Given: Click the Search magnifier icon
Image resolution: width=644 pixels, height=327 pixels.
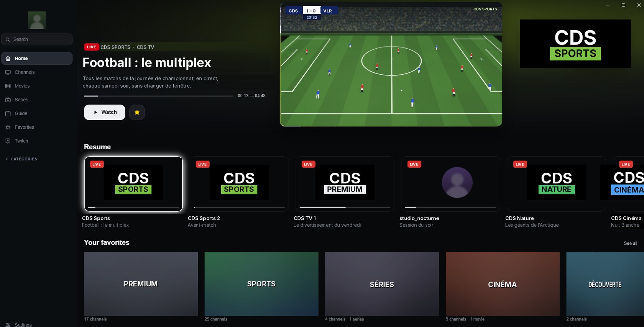Looking at the screenshot, I should point(8,39).
